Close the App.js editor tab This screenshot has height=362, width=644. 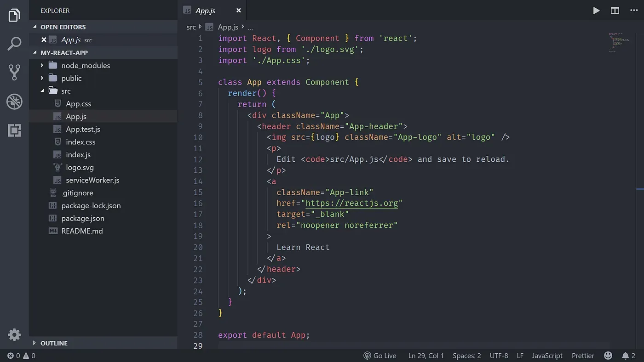coord(238,11)
